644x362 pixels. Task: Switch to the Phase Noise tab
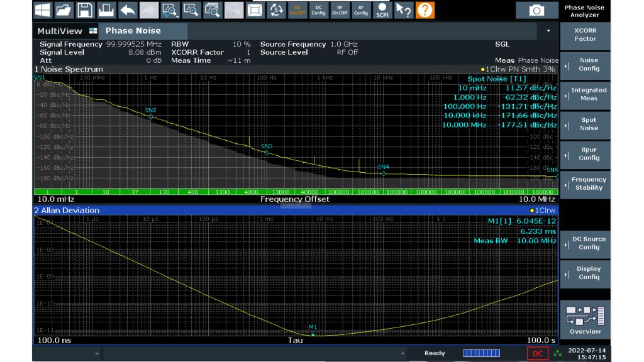coord(133,31)
